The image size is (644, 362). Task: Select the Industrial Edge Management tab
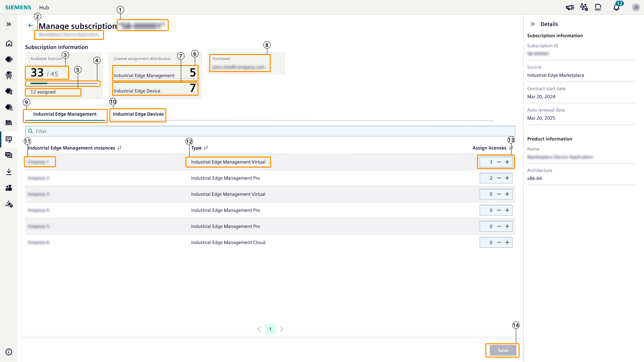[65, 114]
